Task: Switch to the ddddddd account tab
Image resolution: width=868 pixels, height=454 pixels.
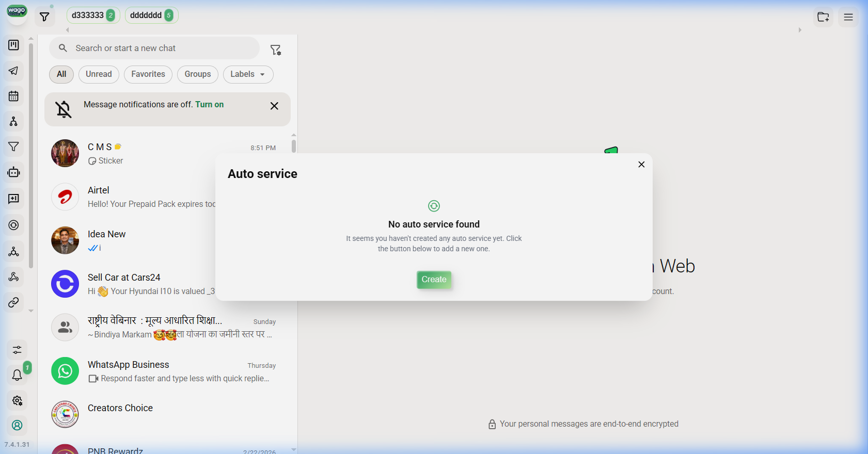Action: tap(151, 15)
